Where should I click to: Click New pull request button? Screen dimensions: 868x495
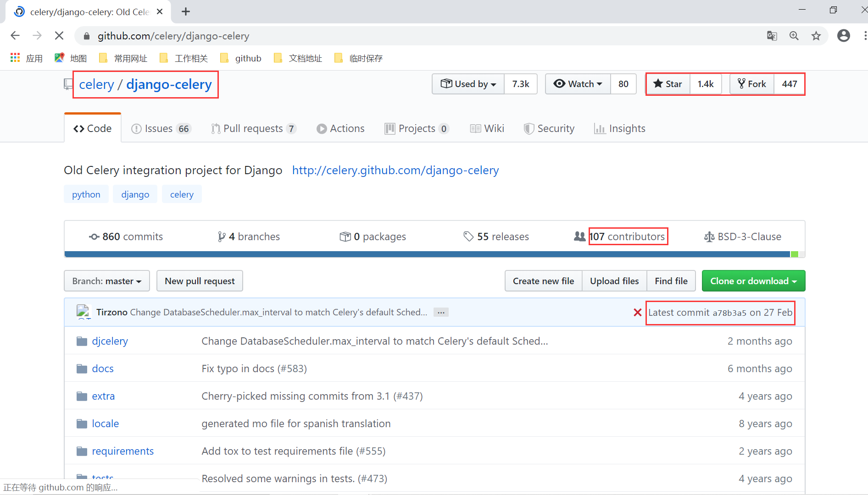pyautogui.click(x=200, y=281)
